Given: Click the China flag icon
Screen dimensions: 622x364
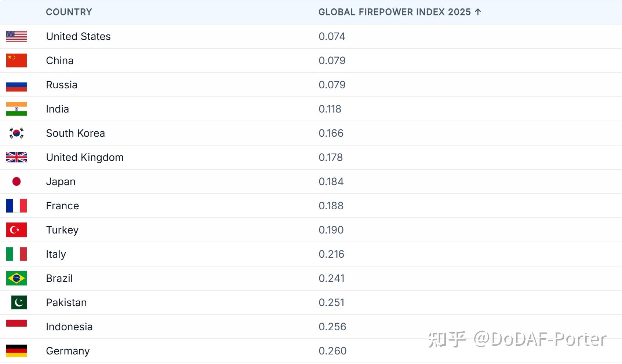Looking at the screenshot, I should (17, 60).
